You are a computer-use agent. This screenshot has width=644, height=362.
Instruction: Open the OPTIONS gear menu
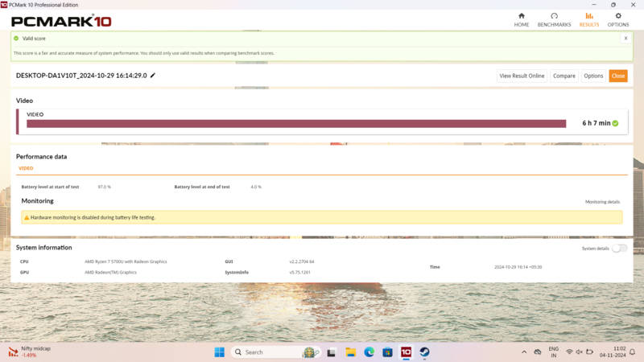(x=618, y=19)
